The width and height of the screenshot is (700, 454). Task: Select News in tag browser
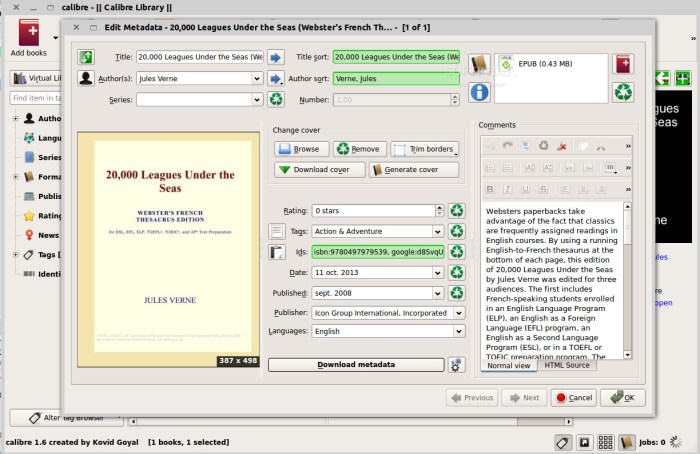point(42,235)
